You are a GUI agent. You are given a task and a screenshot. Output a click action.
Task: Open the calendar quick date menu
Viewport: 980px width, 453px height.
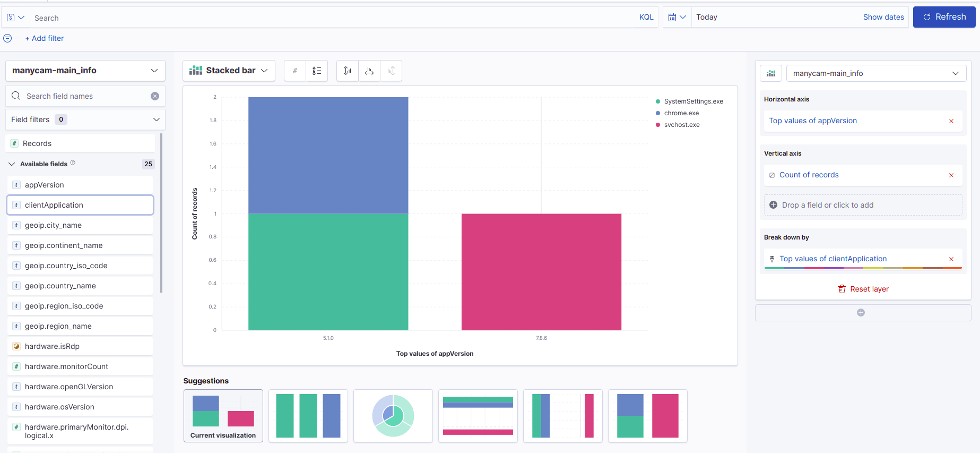(677, 18)
